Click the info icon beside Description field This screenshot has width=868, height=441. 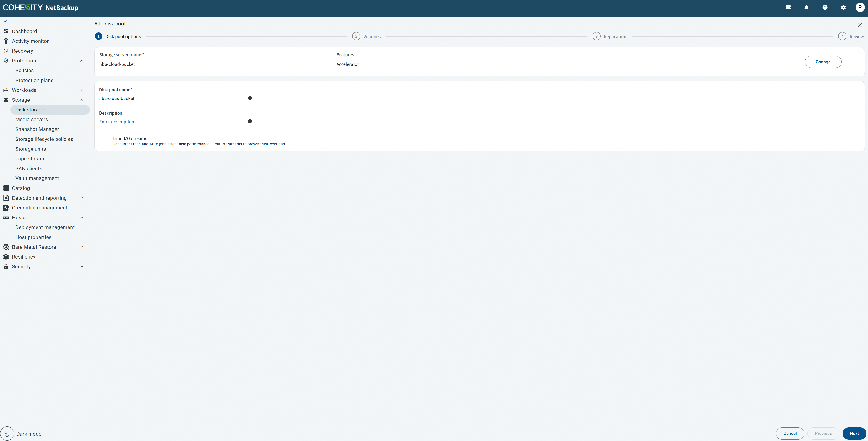coord(250,121)
